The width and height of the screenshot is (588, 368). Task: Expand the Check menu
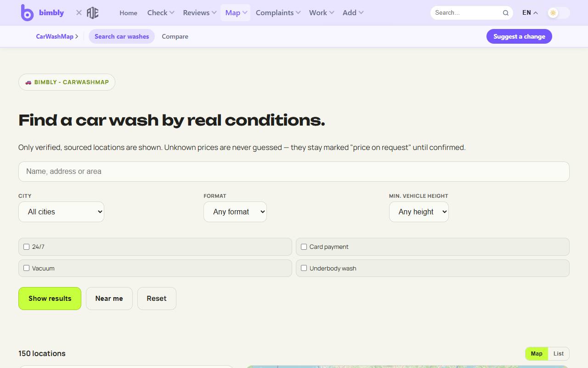(161, 13)
